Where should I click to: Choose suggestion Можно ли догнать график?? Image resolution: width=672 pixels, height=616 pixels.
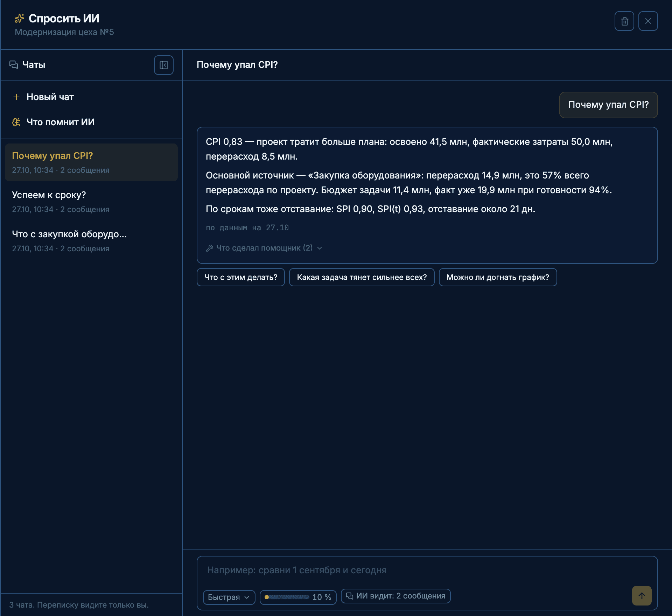click(498, 277)
